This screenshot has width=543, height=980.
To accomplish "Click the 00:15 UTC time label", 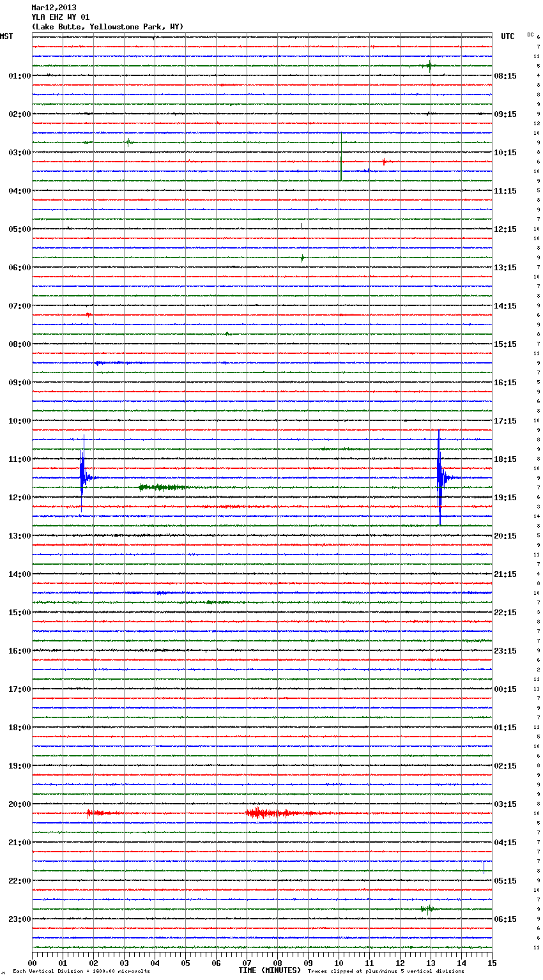I will [x=505, y=689].
